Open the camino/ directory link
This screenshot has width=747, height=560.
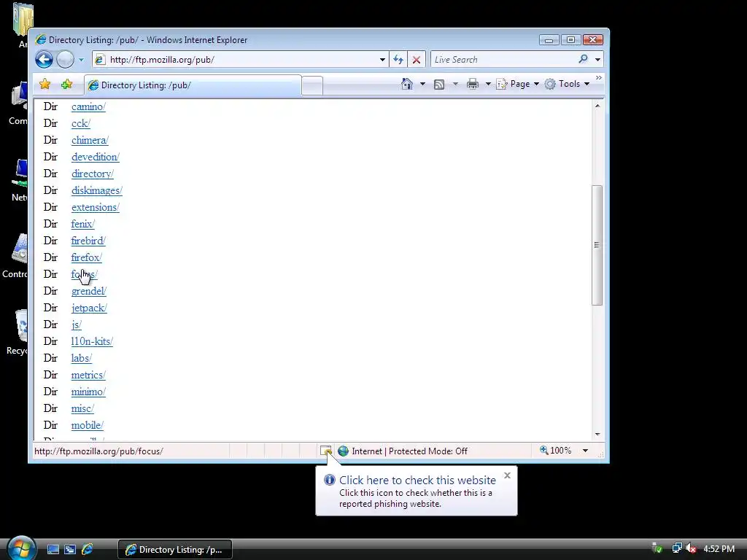coord(88,106)
